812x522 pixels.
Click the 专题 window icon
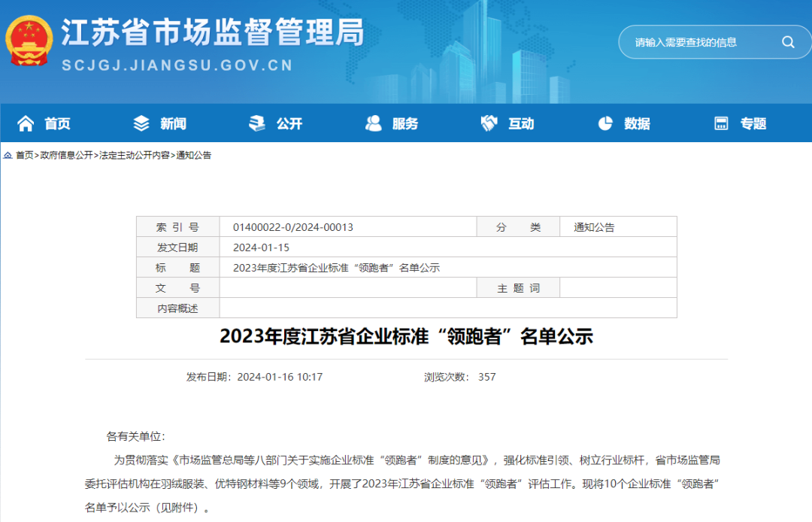pyautogui.click(x=721, y=123)
